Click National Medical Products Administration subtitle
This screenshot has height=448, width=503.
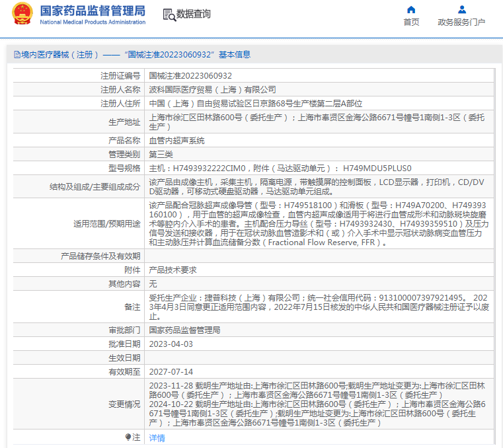click(93, 22)
